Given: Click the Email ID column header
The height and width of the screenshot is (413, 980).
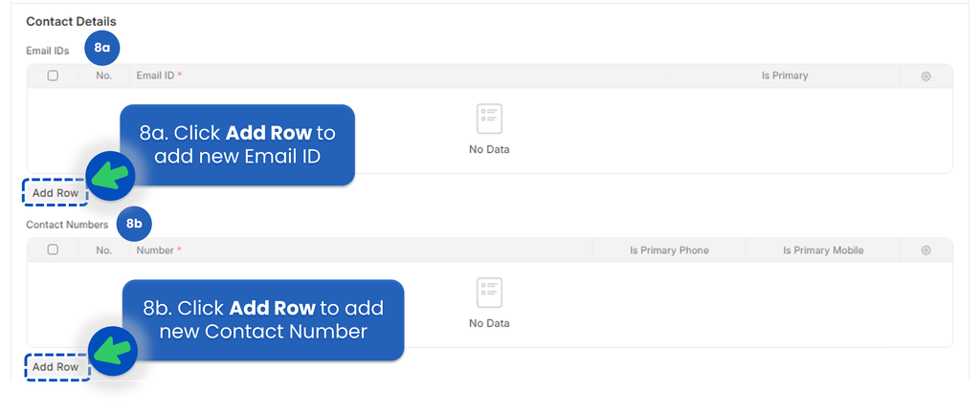Looking at the screenshot, I should point(159,76).
